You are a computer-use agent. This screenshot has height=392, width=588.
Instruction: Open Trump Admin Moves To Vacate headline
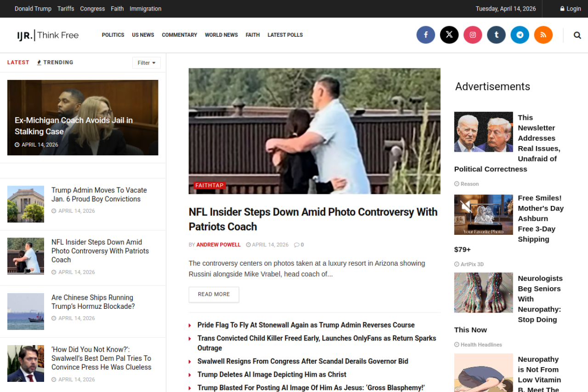pyautogui.click(x=99, y=195)
